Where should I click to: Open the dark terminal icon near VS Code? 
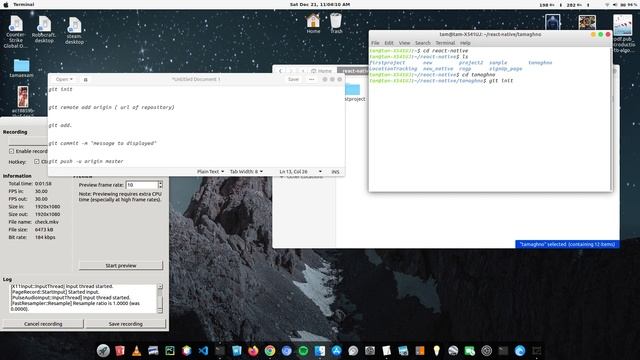[220, 351]
